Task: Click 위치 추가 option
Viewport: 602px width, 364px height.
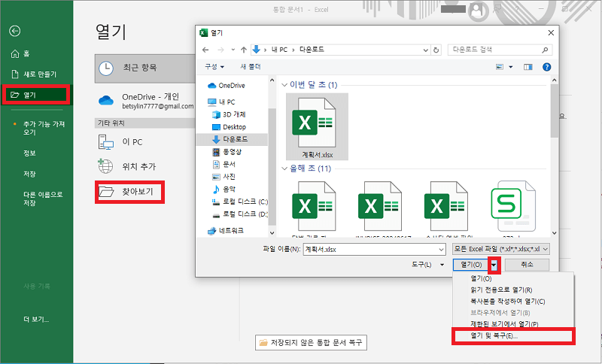Action: [x=126, y=166]
